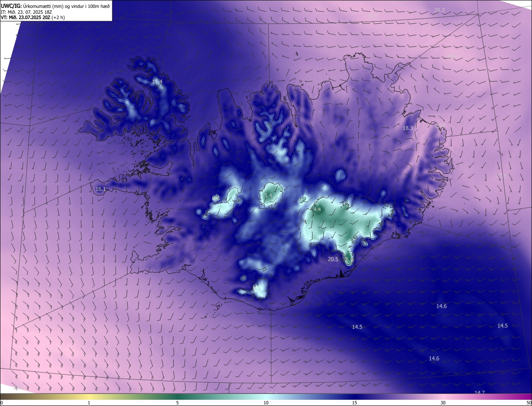The width and height of the screenshot is (532, 406).
Task: Click the 25.3 value label on the map
Action: tap(439, 10)
